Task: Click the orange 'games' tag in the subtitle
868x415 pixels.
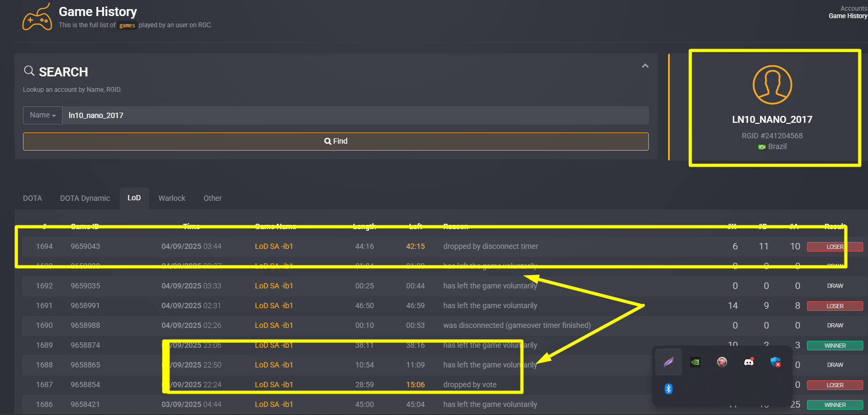Action: (127, 25)
